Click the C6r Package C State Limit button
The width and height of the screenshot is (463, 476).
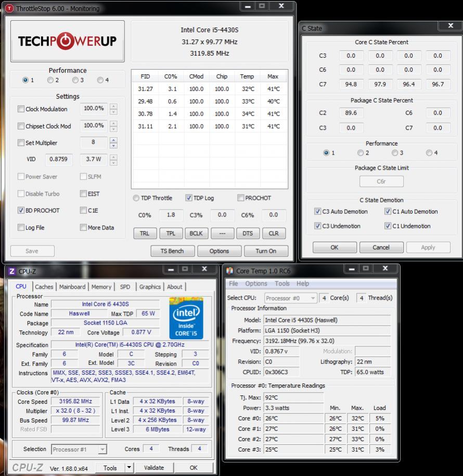point(381,182)
